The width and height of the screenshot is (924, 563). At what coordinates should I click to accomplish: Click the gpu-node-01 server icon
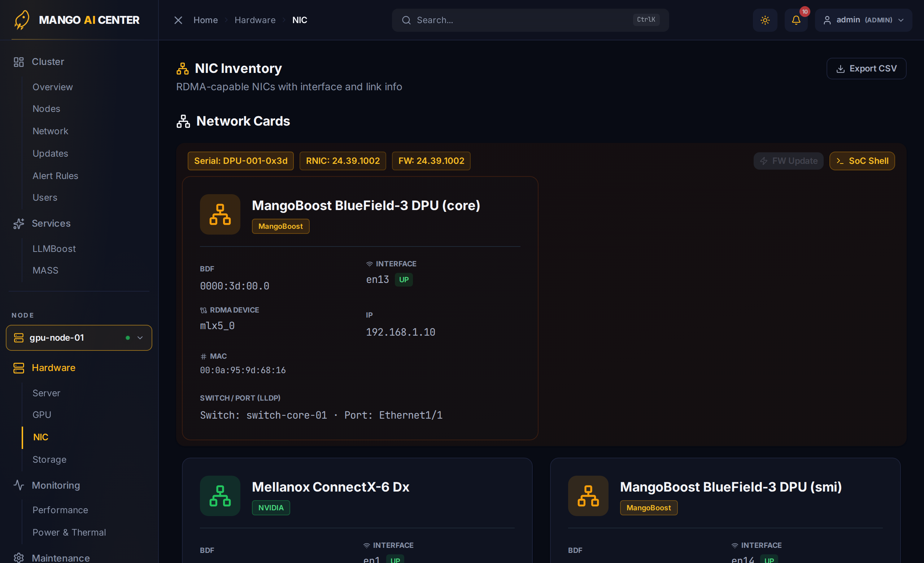(x=19, y=338)
